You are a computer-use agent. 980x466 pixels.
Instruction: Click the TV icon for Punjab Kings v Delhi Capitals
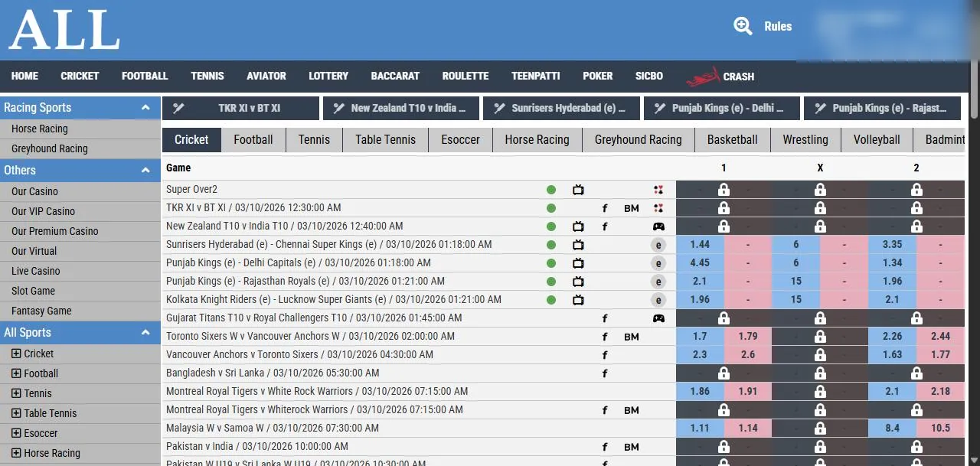click(x=578, y=263)
